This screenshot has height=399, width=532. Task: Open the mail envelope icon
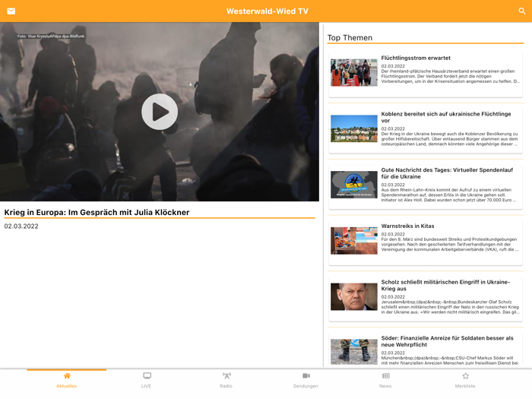[x=11, y=11]
